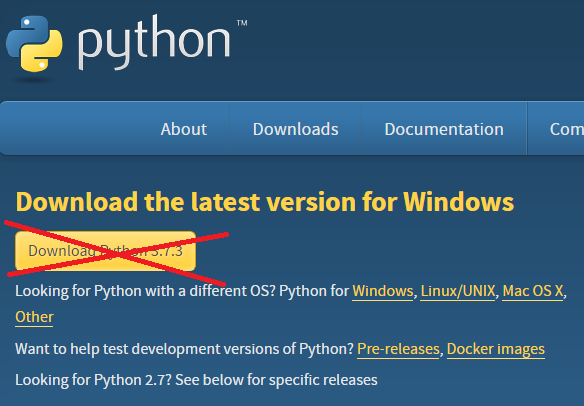Follow the Linux/UNIX link

tap(458, 291)
